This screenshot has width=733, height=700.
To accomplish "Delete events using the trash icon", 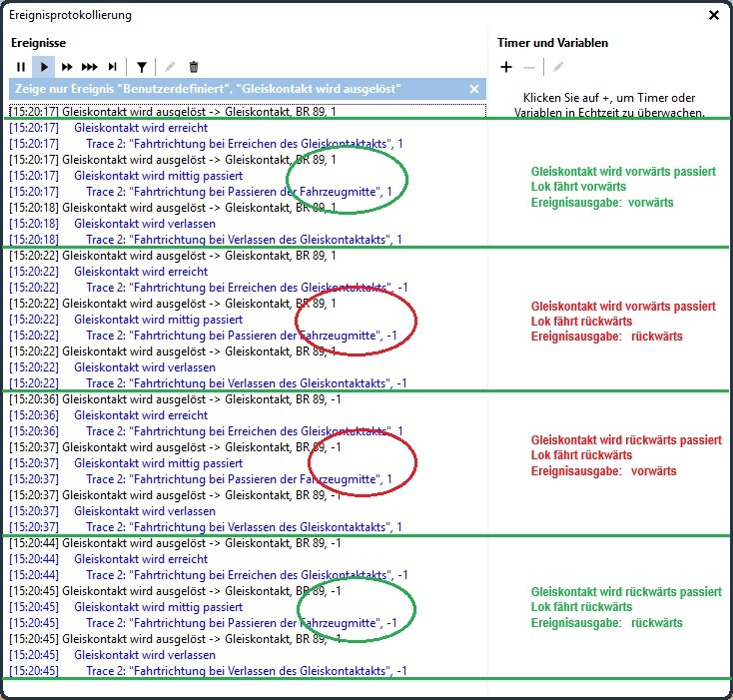I will pos(194,67).
